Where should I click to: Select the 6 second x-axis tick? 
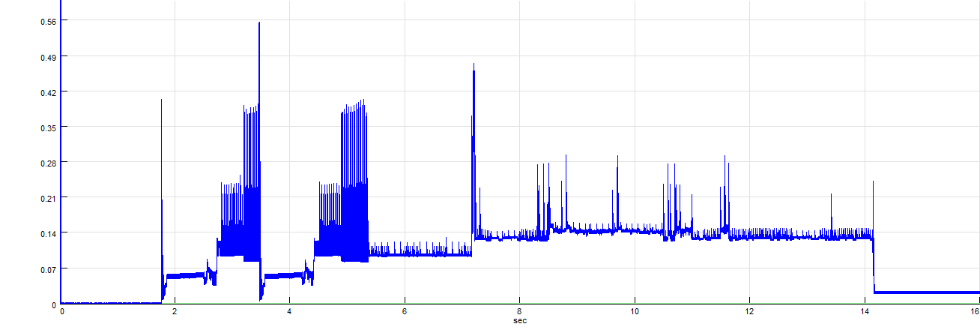pyautogui.click(x=405, y=311)
